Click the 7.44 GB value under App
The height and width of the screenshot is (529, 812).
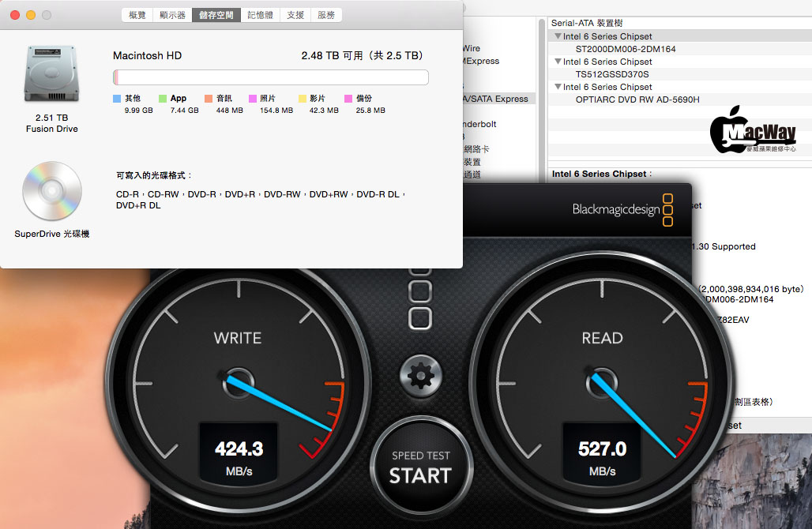point(184,111)
